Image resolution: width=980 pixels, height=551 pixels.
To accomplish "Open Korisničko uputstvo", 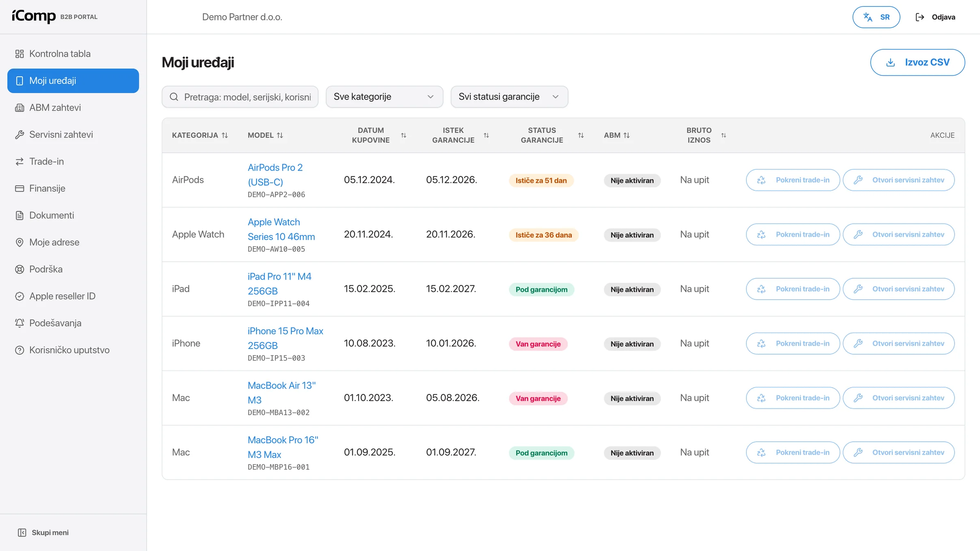I will [x=73, y=350].
